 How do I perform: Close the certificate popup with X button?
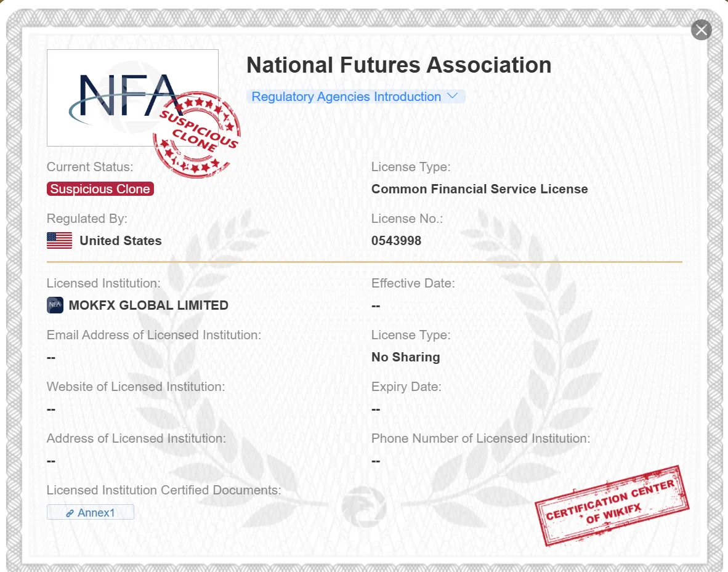[x=701, y=30]
